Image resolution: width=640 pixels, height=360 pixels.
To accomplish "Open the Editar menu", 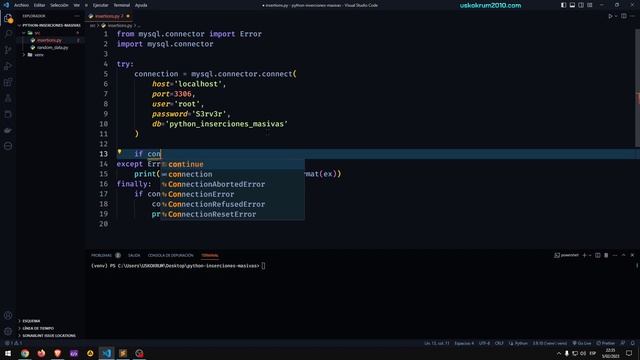I will click(x=39, y=5).
